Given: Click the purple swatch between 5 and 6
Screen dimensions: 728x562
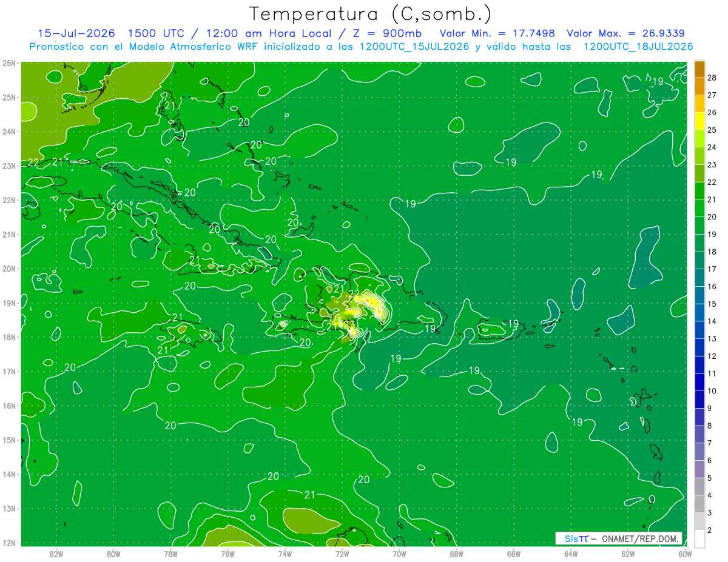Looking at the screenshot, I should (x=699, y=470).
